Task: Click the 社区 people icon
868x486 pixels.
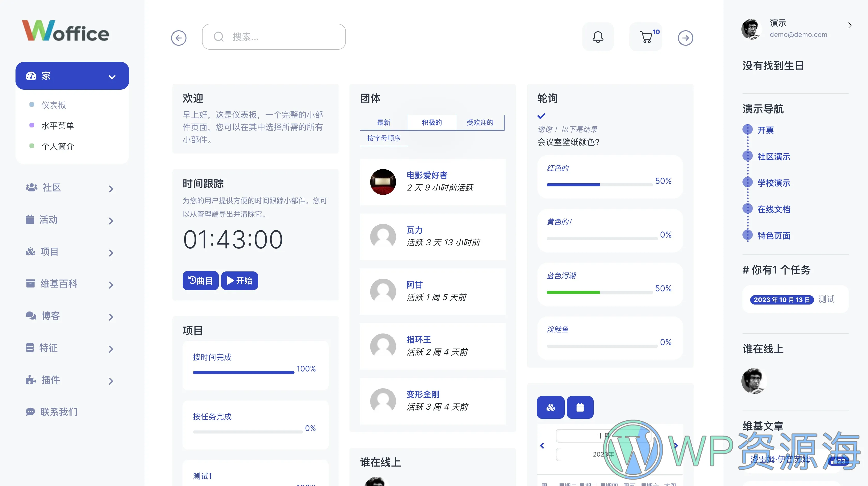Action: click(x=31, y=187)
